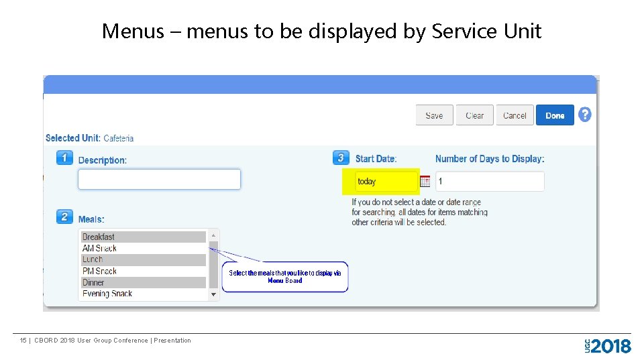Click the blue Done button

(x=555, y=115)
